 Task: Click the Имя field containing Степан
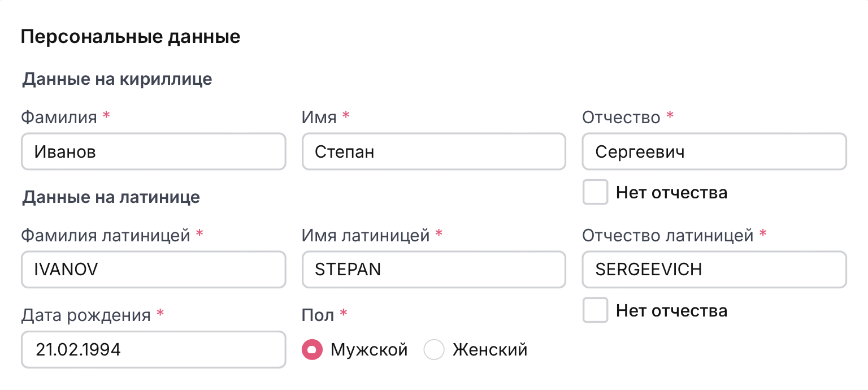click(433, 151)
